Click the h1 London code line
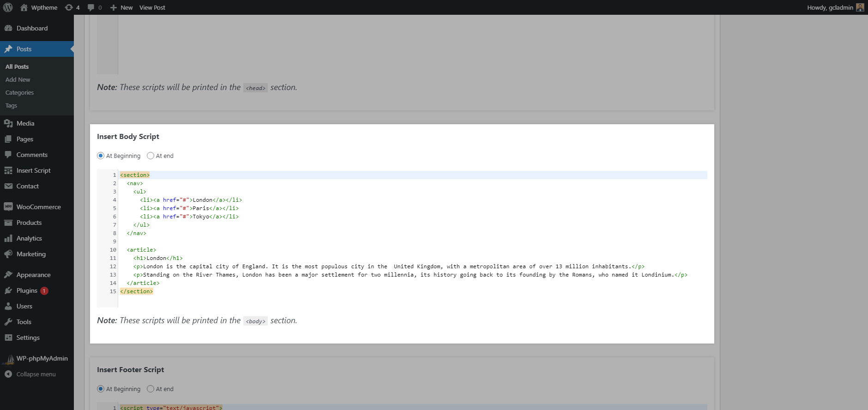Screen dimensions: 868x410 (x=158, y=258)
